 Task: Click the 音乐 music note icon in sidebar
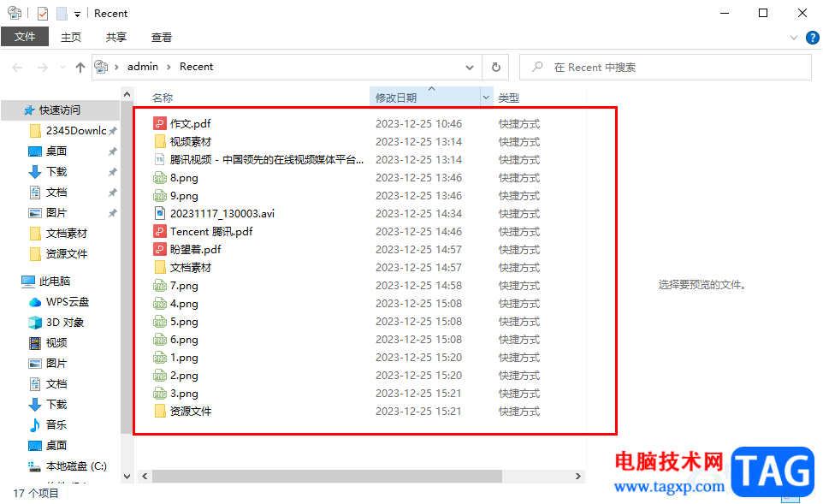point(34,424)
